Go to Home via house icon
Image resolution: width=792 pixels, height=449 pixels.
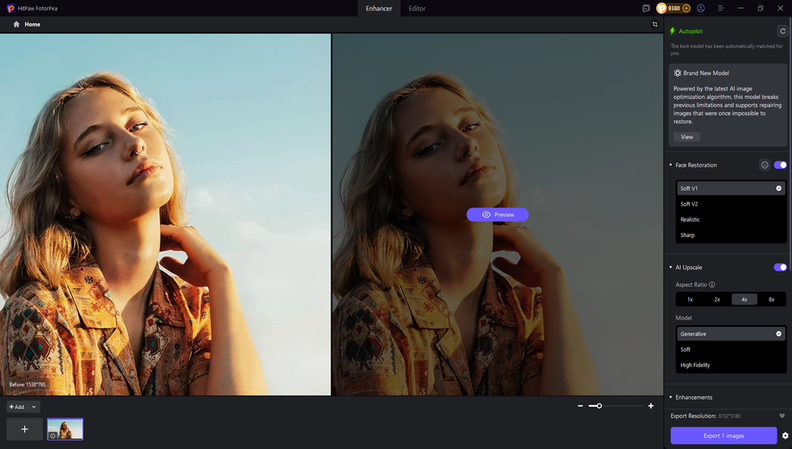[x=16, y=24]
